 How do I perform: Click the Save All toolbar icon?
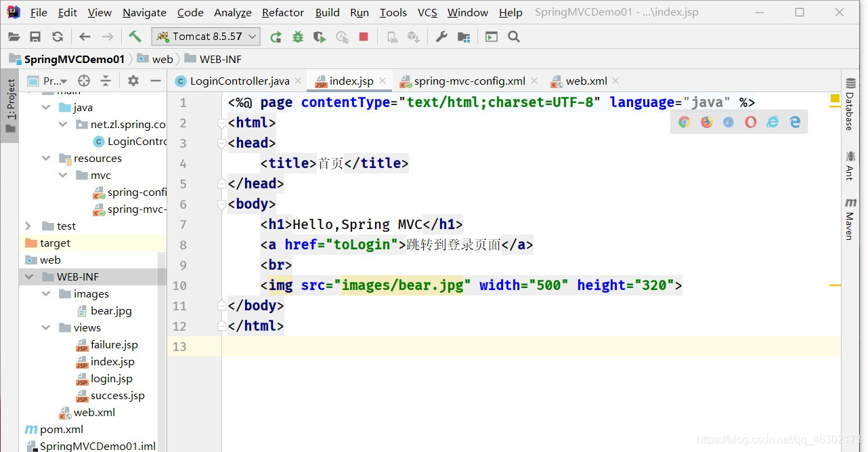click(35, 37)
